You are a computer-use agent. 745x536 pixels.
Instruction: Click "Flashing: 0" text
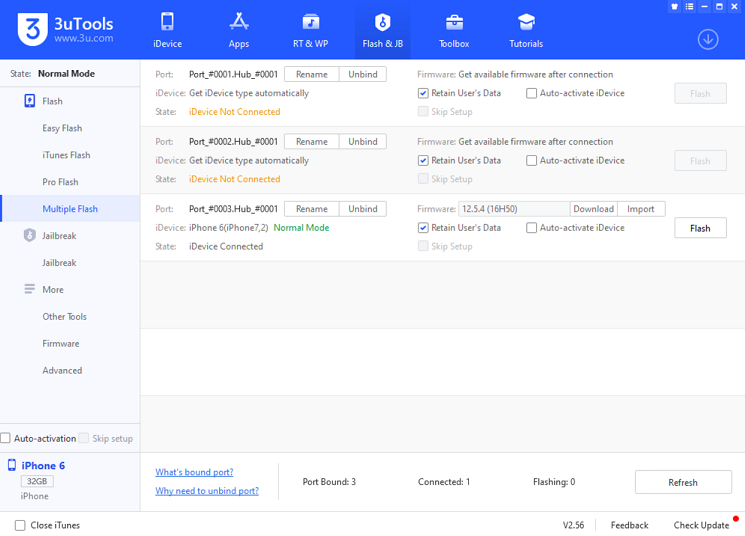554,481
